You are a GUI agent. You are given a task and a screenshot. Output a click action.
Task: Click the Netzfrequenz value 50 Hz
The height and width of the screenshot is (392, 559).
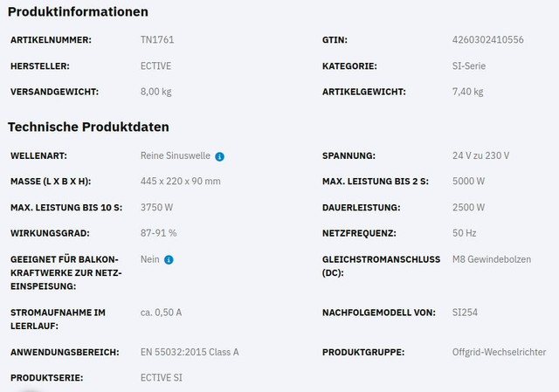[x=464, y=233]
